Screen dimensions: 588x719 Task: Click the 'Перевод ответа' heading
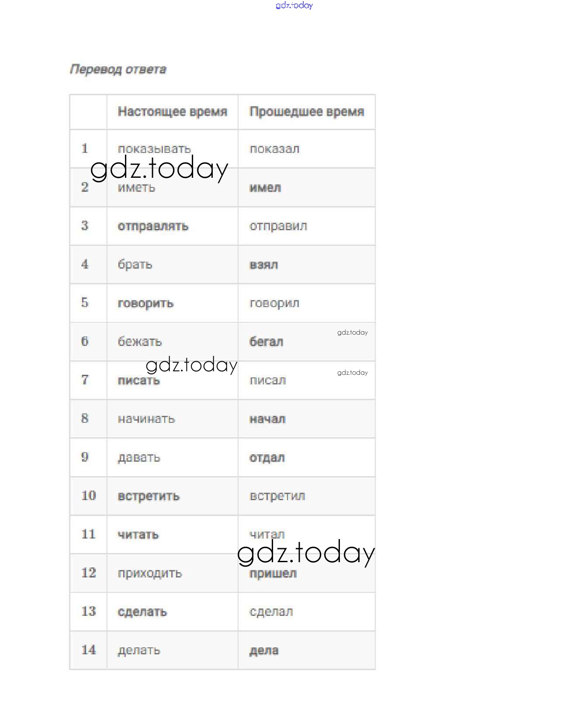pyautogui.click(x=118, y=69)
